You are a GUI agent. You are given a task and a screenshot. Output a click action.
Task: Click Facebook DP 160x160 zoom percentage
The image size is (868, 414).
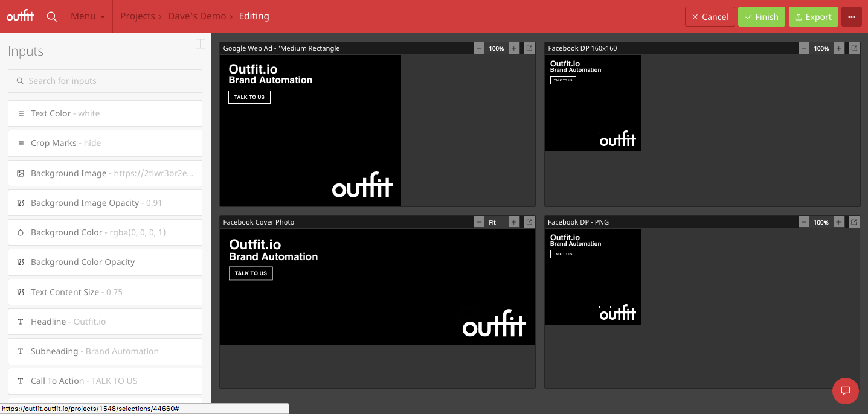point(821,48)
